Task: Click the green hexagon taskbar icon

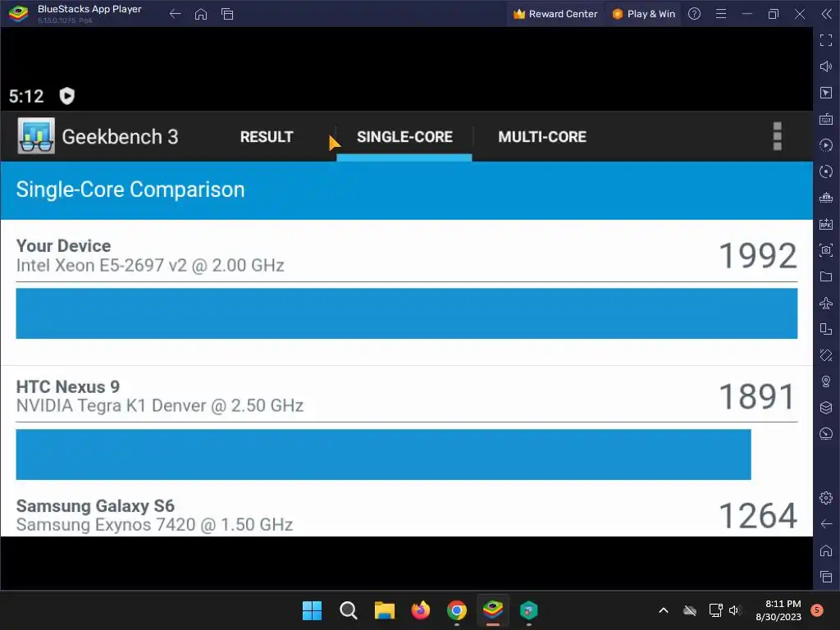Action: pos(529,610)
